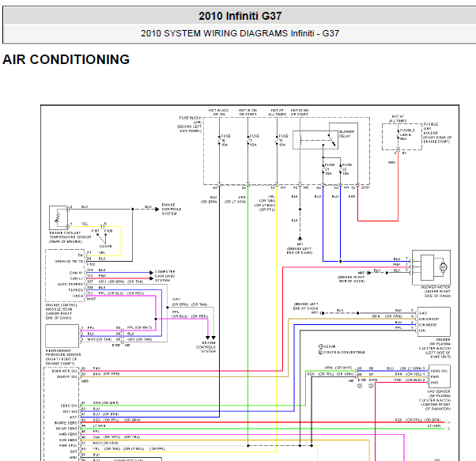The width and height of the screenshot is (476, 461).
Task: Click the 'ION MODE' terminal in ionizer box
Action: click(x=428, y=325)
